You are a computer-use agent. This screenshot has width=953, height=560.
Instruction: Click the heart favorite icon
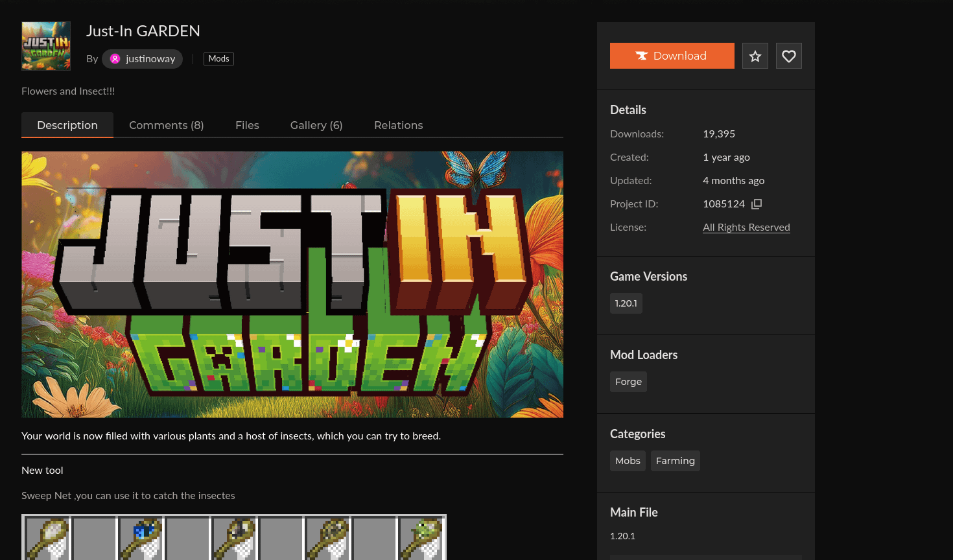pos(788,56)
